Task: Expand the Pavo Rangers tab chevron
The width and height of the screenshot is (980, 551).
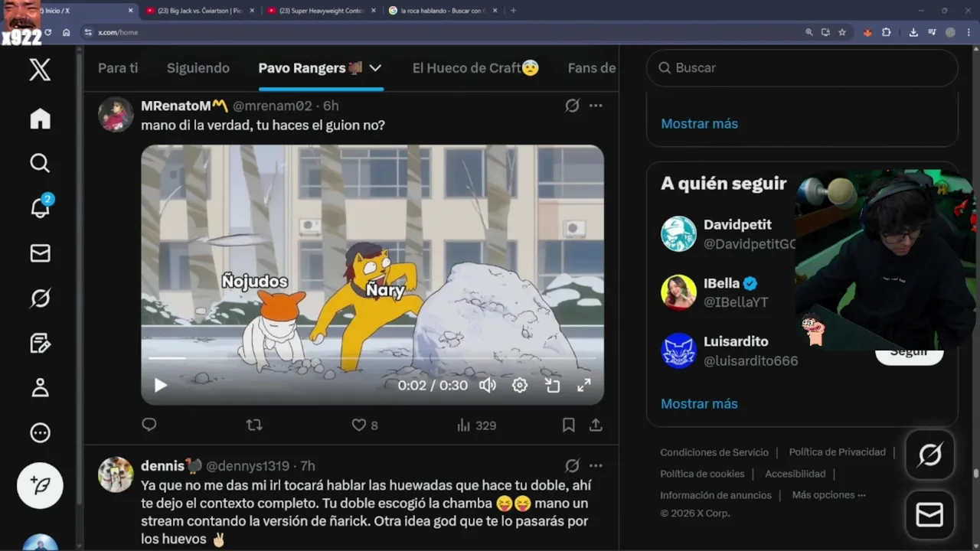Action: pyautogui.click(x=375, y=68)
